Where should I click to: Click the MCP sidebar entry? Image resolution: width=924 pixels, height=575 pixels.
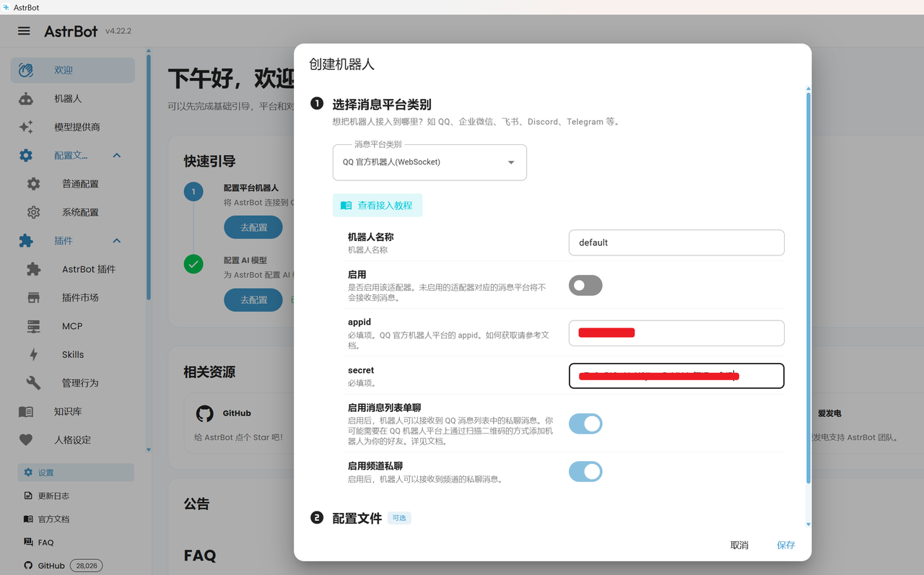pyautogui.click(x=73, y=326)
